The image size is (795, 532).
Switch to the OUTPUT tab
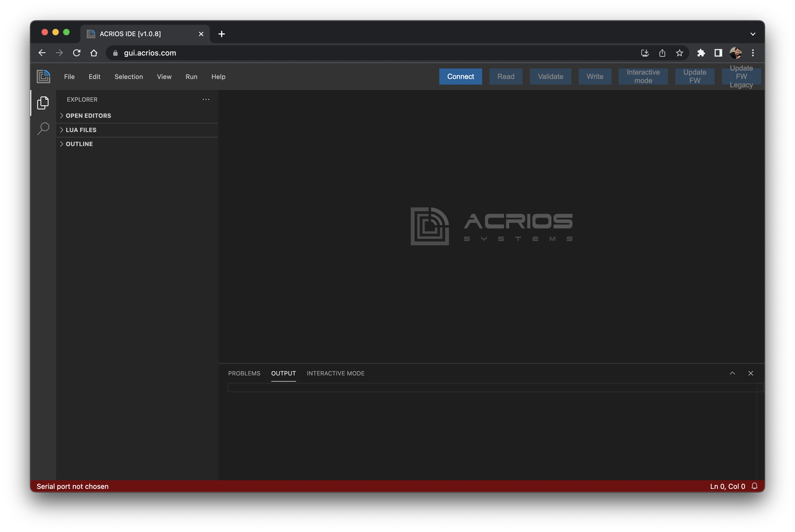[x=283, y=373]
